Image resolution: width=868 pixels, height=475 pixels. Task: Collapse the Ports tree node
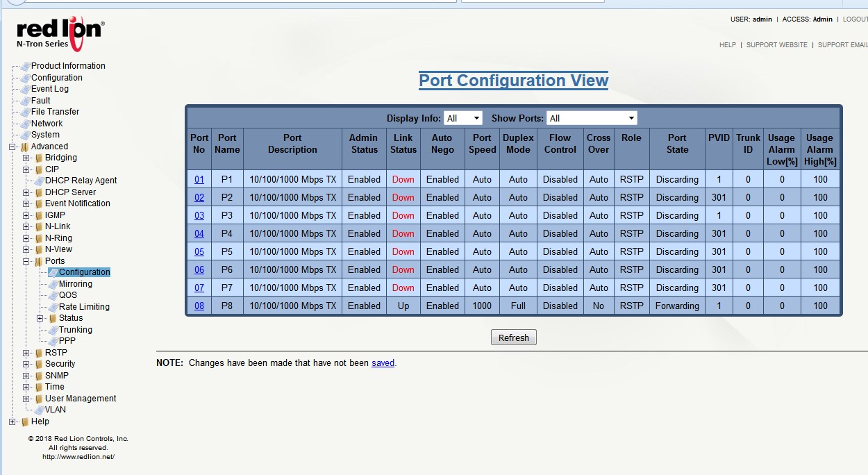(x=26, y=261)
